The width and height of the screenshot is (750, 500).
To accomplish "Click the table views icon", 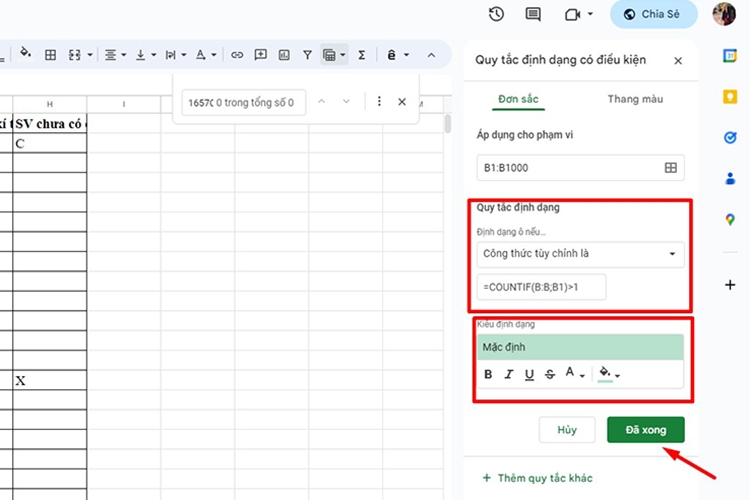I will [x=329, y=55].
